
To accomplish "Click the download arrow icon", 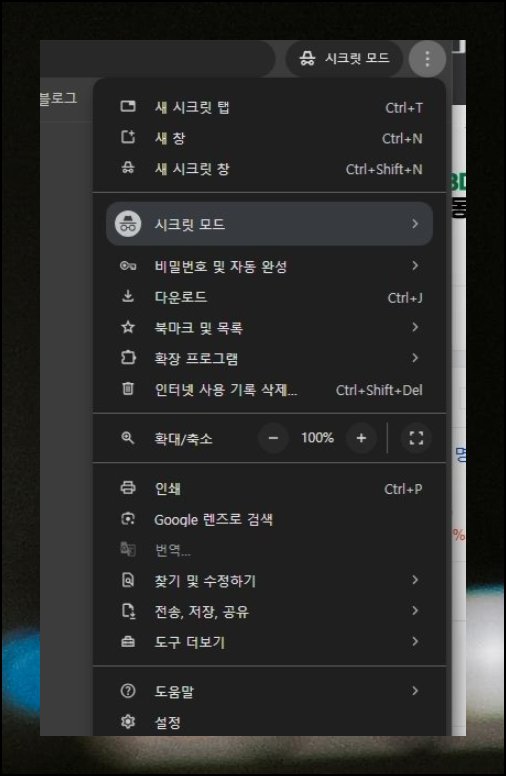I will click(x=128, y=296).
